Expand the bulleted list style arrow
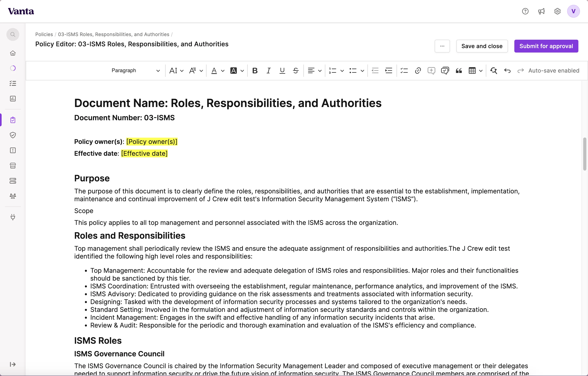This screenshot has height=376, width=588. coord(362,71)
